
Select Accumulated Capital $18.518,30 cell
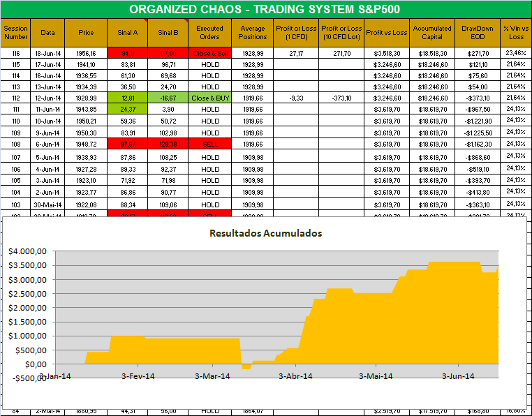point(432,53)
